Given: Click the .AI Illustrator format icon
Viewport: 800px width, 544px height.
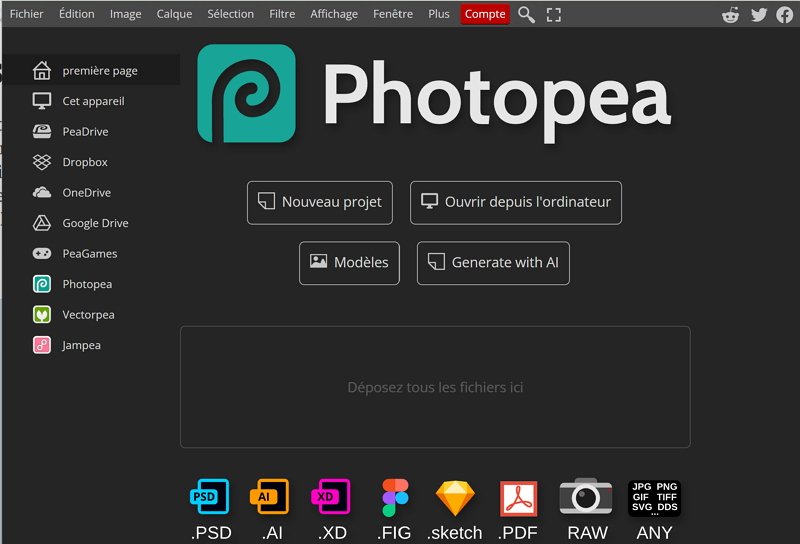Looking at the screenshot, I should pos(270,497).
